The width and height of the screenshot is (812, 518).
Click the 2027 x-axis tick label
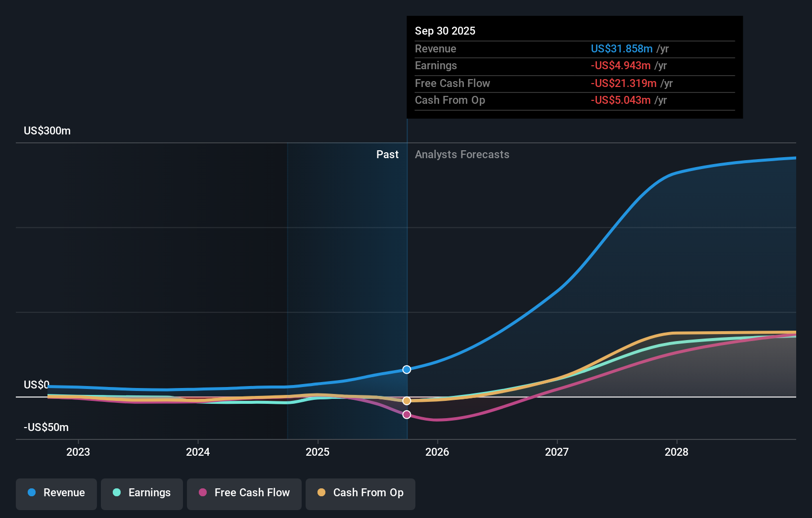(557, 452)
